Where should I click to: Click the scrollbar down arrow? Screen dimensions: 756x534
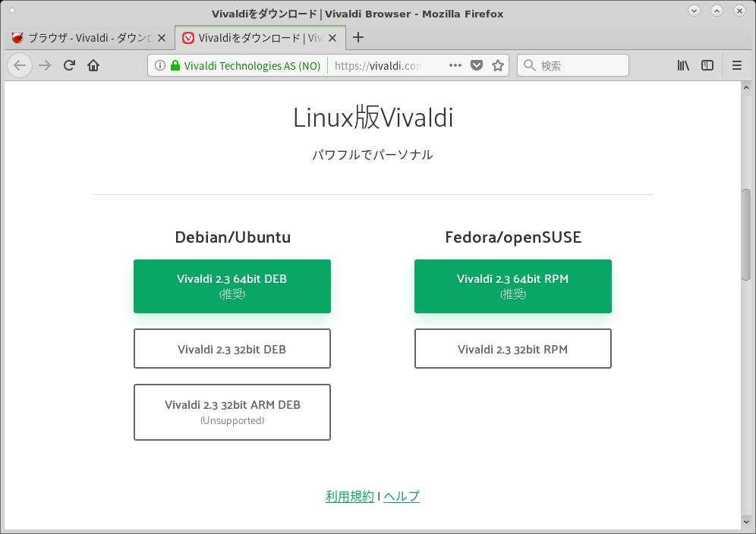[x=746, y=522]
